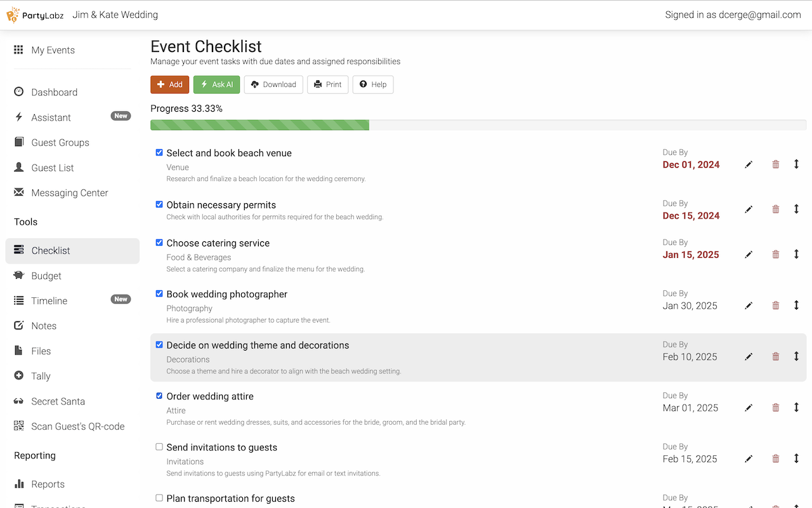Mark Plan transportation for guests complete
Image resolution: width=812 pixels, height=508 pixels.
[x=159, y=498]
